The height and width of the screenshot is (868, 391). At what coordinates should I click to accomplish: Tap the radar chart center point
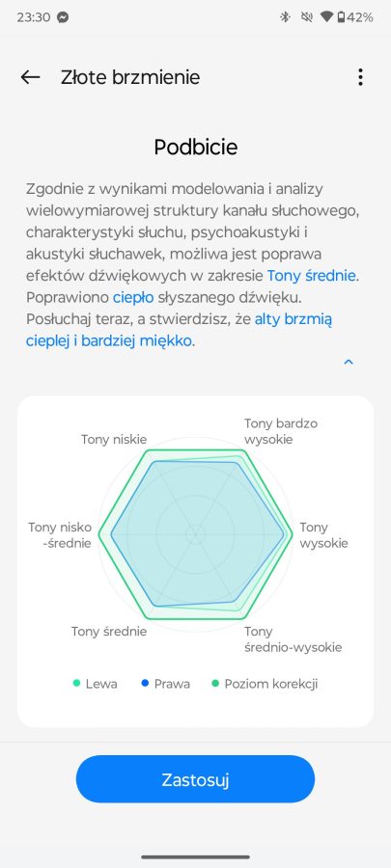point(195,534)
